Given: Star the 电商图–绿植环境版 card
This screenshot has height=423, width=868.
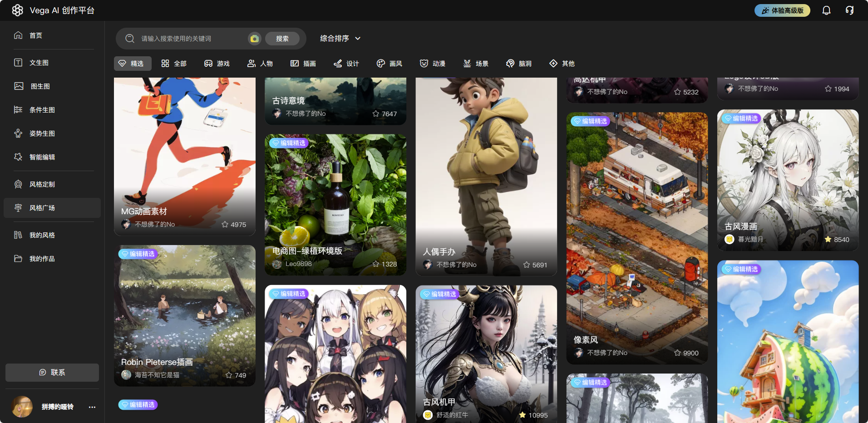Looking at the screenshot, I should point(376,264).
